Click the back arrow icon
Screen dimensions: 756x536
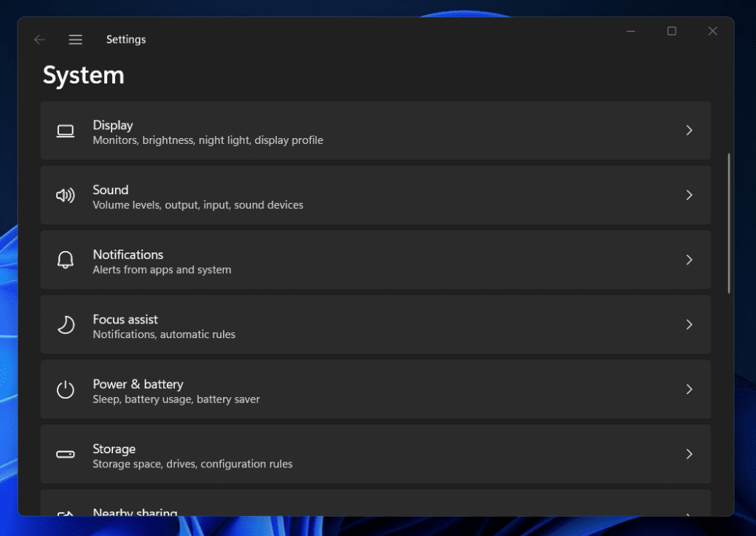(x=38, y=39)
